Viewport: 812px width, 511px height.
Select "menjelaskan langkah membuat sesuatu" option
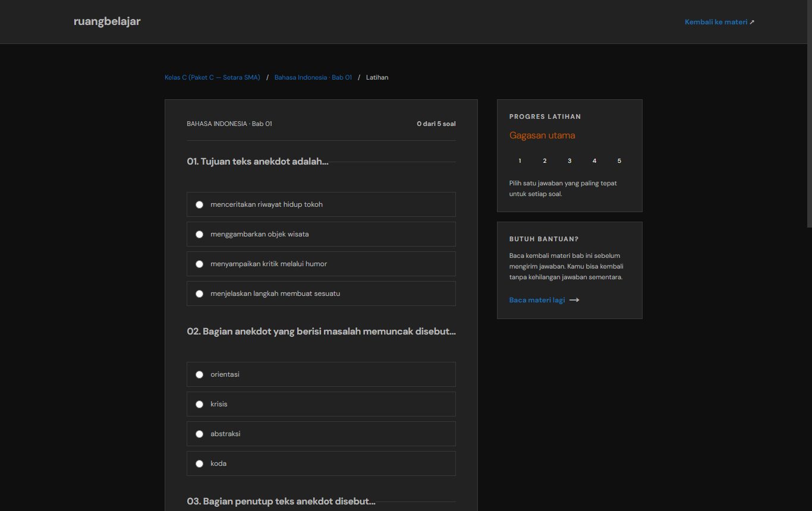tap(321, 294)
